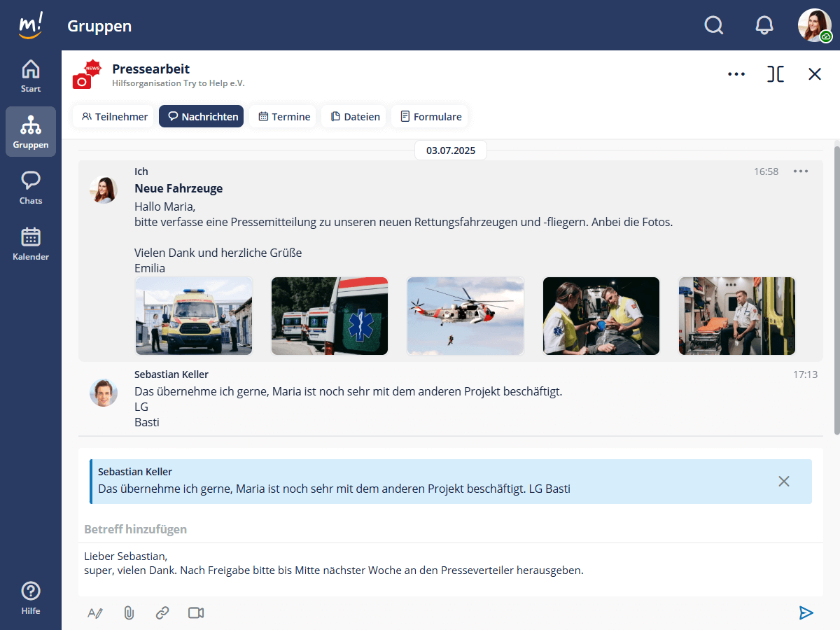
Task: Switch to the Termine tab
Action: tap(283, 116)
